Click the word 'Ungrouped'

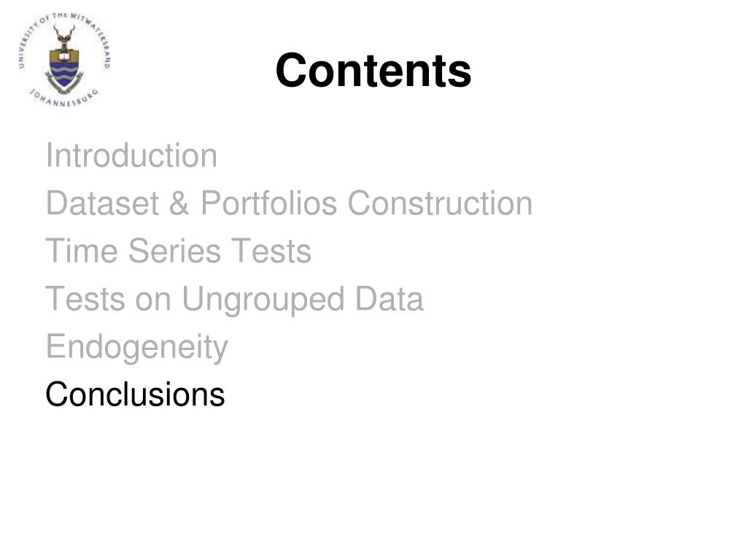(263, 300)
